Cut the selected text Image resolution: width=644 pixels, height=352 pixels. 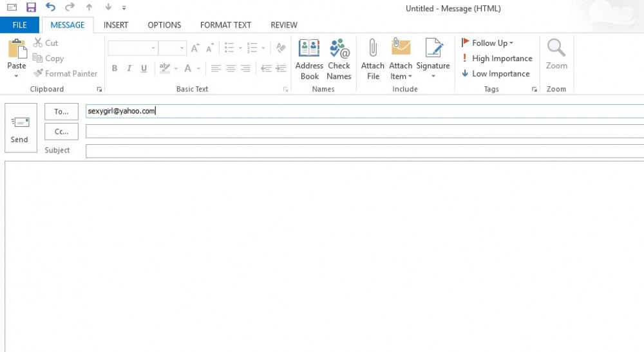tap(46, 42)
